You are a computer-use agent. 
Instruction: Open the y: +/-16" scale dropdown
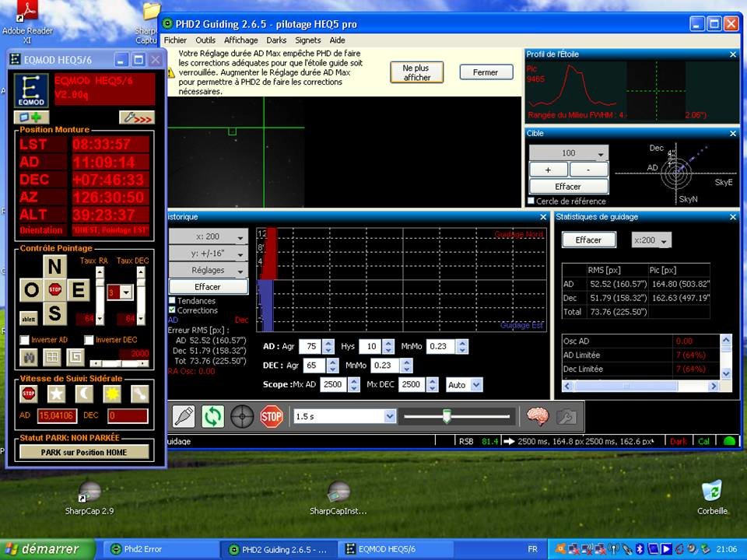point(209,254)
